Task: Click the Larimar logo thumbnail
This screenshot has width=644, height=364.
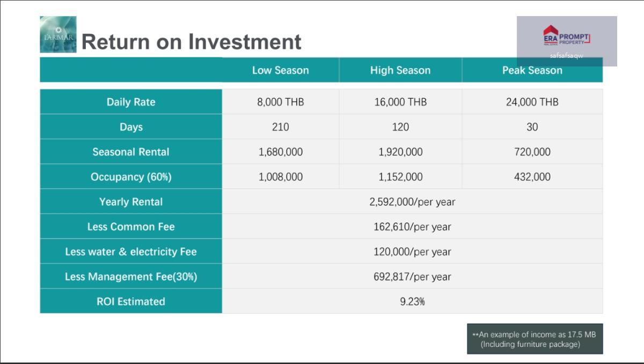Action: point(58,34)
